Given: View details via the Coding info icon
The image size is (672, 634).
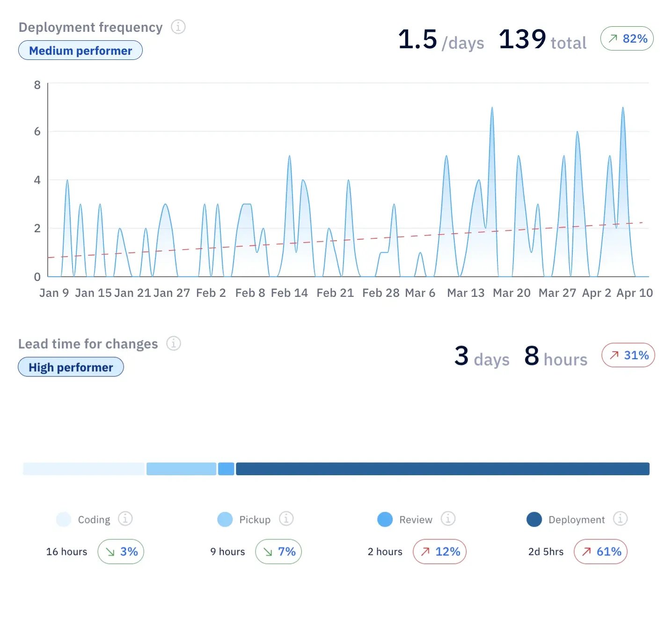Looking at the screenshot, I should (124, 519).
